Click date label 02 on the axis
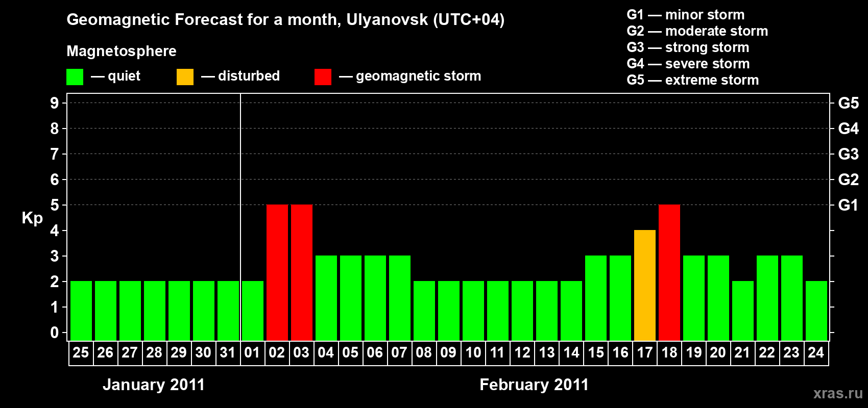 [277, 352]
